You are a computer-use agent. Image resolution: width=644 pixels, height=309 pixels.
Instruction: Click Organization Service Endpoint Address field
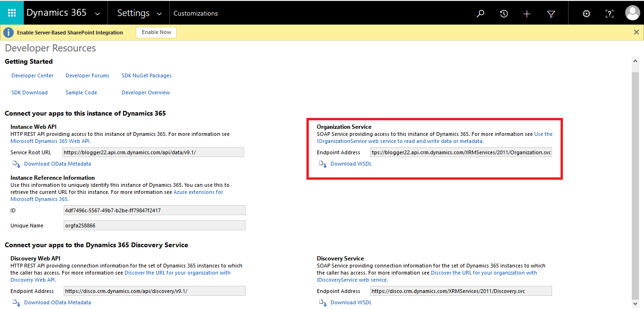pyautogui.click(x=461, y=152)
